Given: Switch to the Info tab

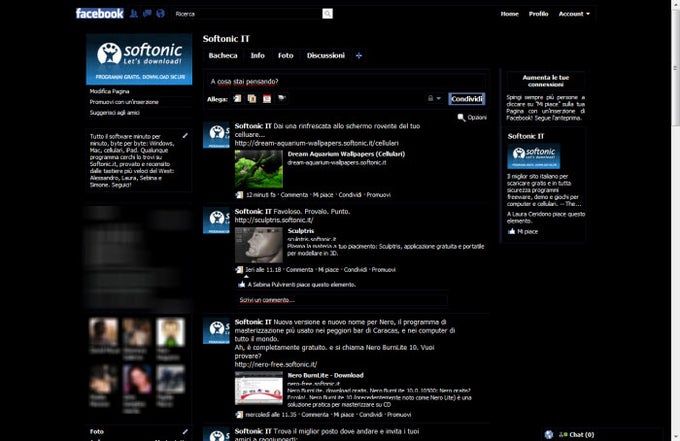Looking at the screenshot, I should [258, 56].
